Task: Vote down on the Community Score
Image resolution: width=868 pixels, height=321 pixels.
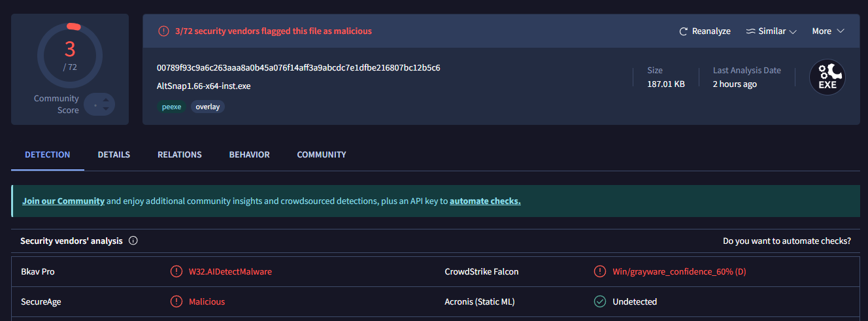Action: pyautogui.click(x=106, y=109)
